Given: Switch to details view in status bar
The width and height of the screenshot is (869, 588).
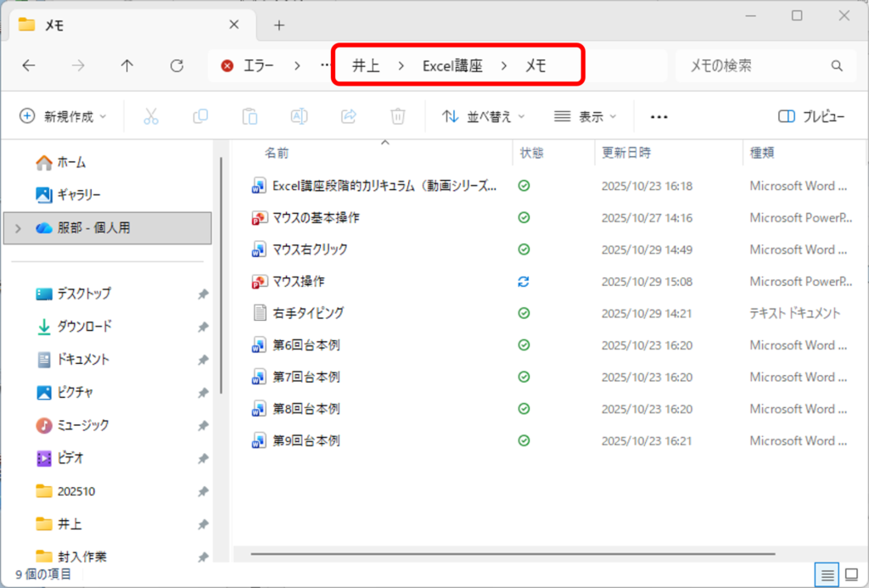Looking at the screenshot, I should click(x=827, y=574).
